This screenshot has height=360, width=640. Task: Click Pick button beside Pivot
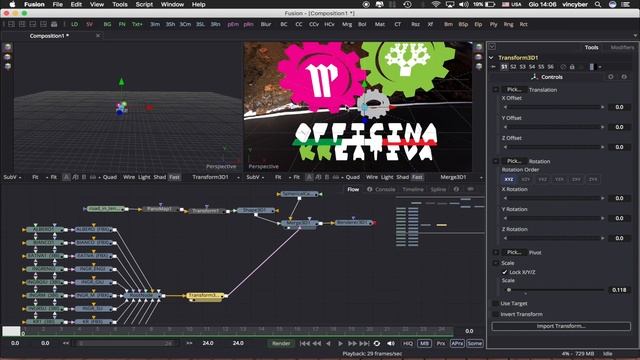514,252
